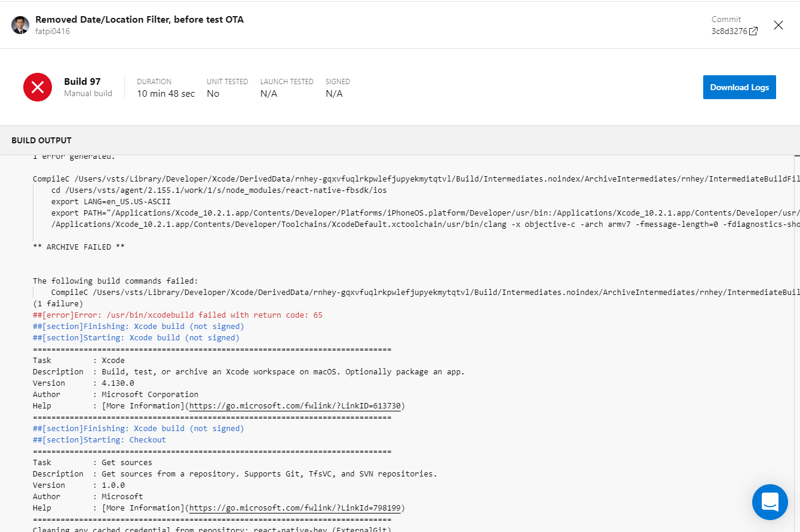The height and width of the screenshot is (532, 800).
Task: Click the xcodebuild error line in red
Action: (177, 315)
